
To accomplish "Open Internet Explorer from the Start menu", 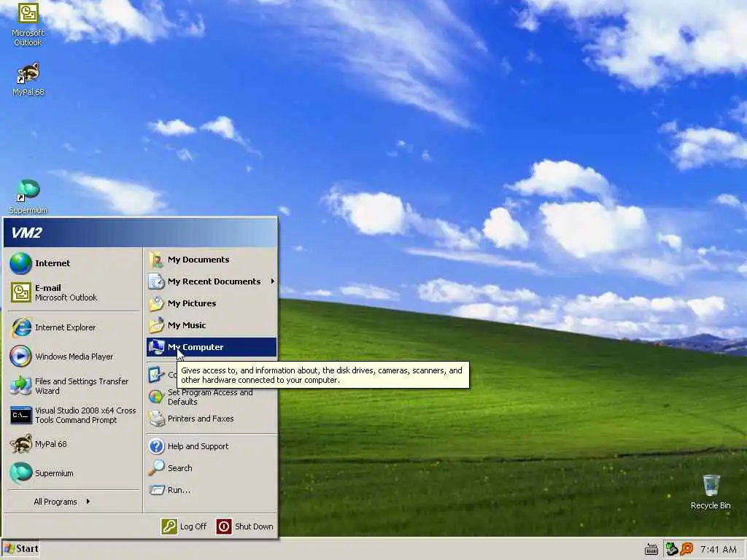I will (x=74, y=327).
